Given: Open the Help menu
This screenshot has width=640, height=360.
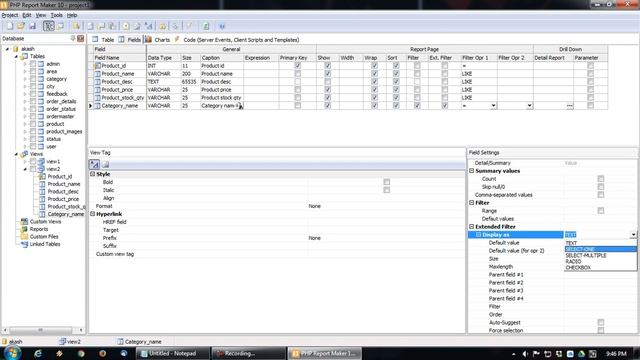Looking at the screenshot, I should click(72, 15).
